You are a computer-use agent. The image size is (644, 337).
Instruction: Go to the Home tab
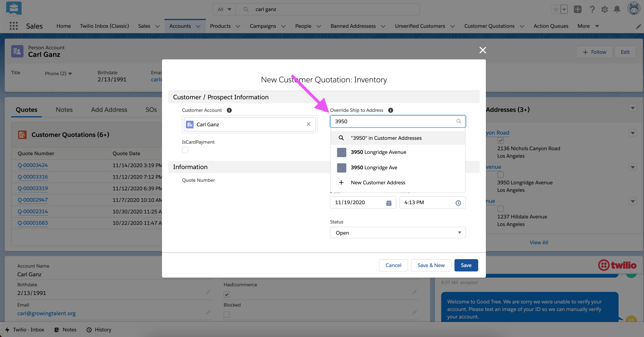63,26
